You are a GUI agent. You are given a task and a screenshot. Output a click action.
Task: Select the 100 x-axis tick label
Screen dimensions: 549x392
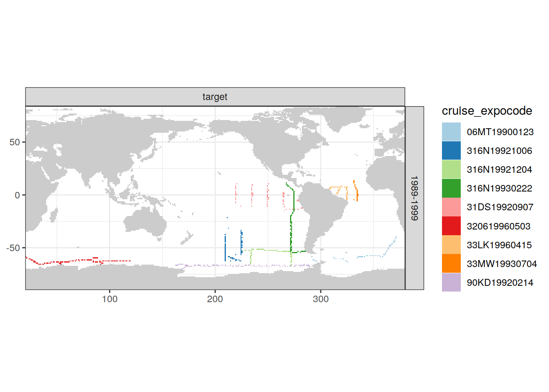[109, 299]
